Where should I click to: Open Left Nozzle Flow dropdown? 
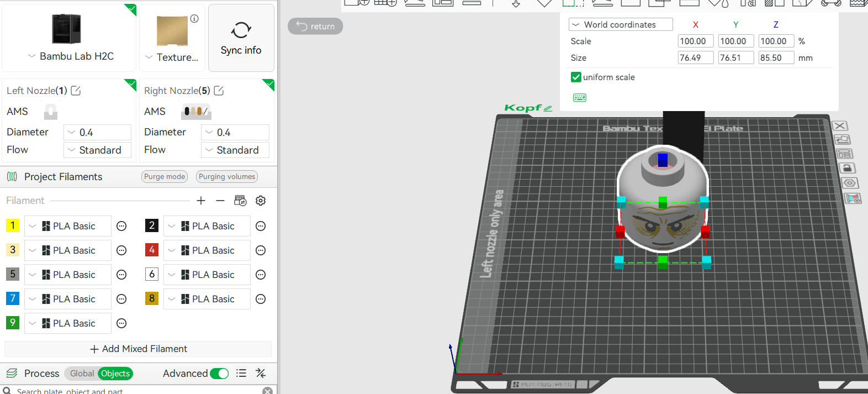(x=98, y=150)
